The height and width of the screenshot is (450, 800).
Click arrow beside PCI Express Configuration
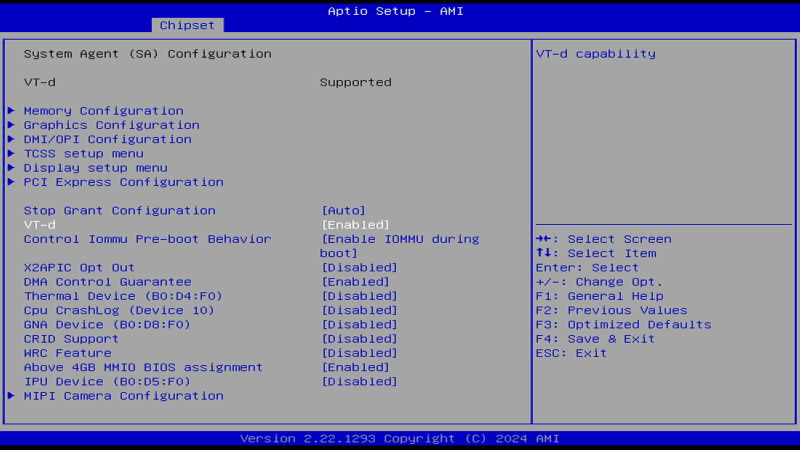point(11,182)
